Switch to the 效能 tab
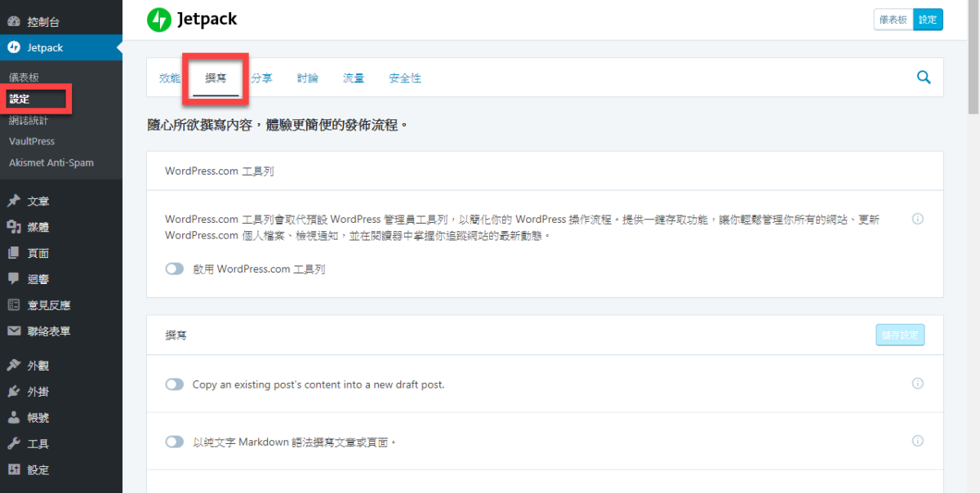The width and height of the screenshot is (980, 493). tap(170, 78)
